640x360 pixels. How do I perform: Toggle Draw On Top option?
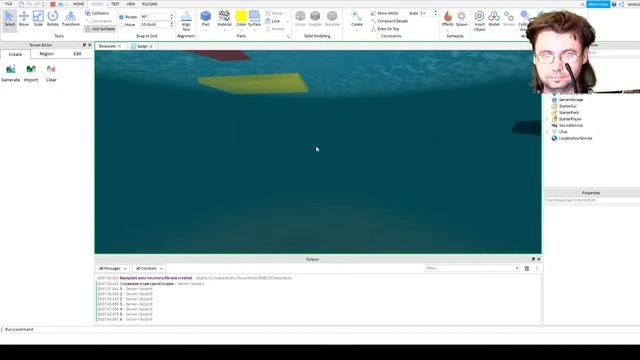pyautogui.click(x=385, y=29)
